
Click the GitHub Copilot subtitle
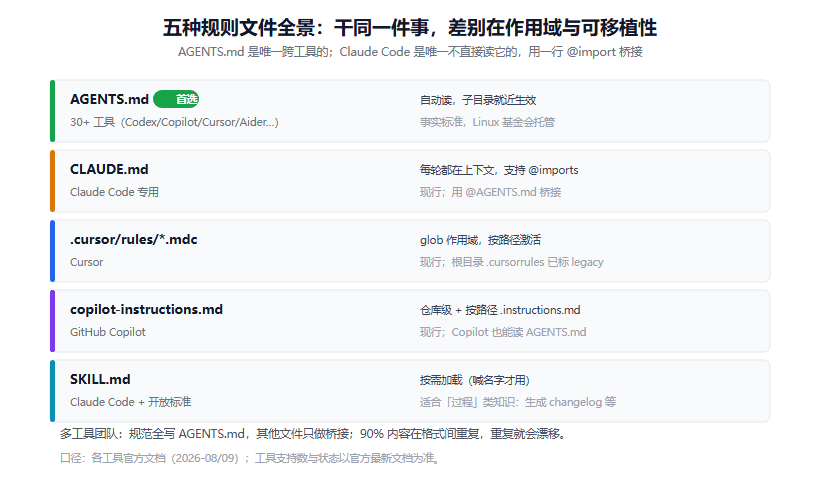tap(108, 332)
